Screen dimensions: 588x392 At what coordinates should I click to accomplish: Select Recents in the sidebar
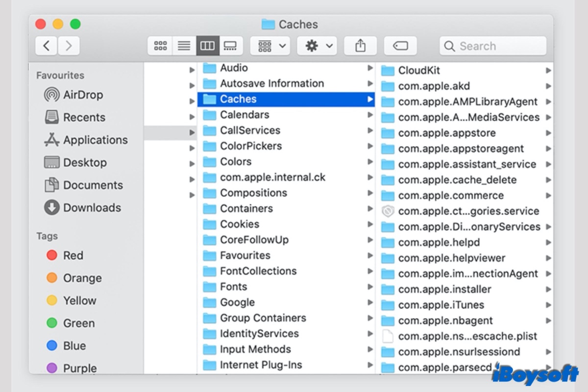(x=84, y=117)
